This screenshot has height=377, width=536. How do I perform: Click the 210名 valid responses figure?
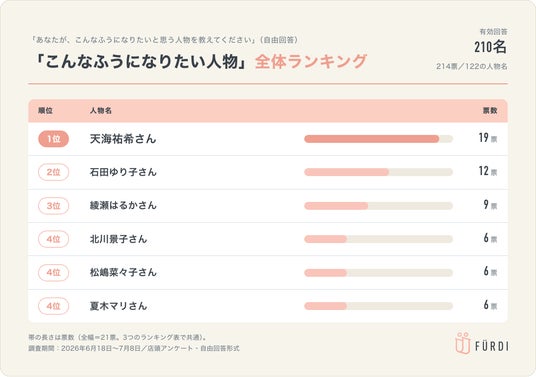tap(490, 47)
